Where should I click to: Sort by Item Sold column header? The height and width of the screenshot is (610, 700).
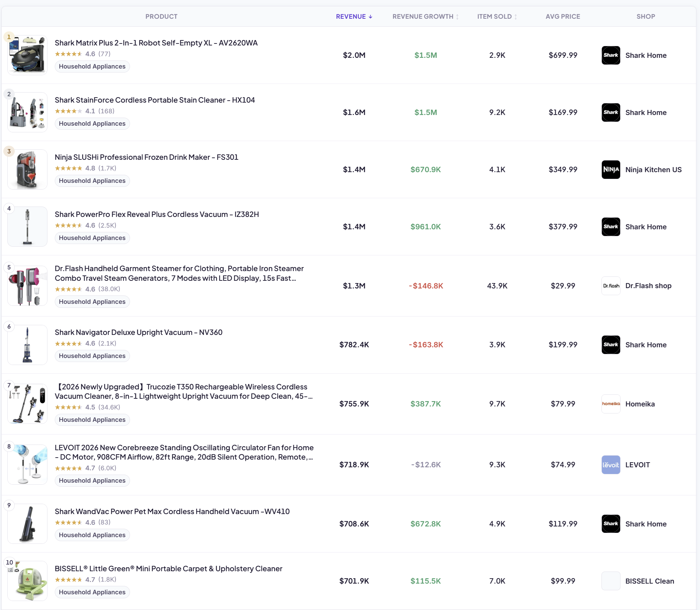point(497,16)
